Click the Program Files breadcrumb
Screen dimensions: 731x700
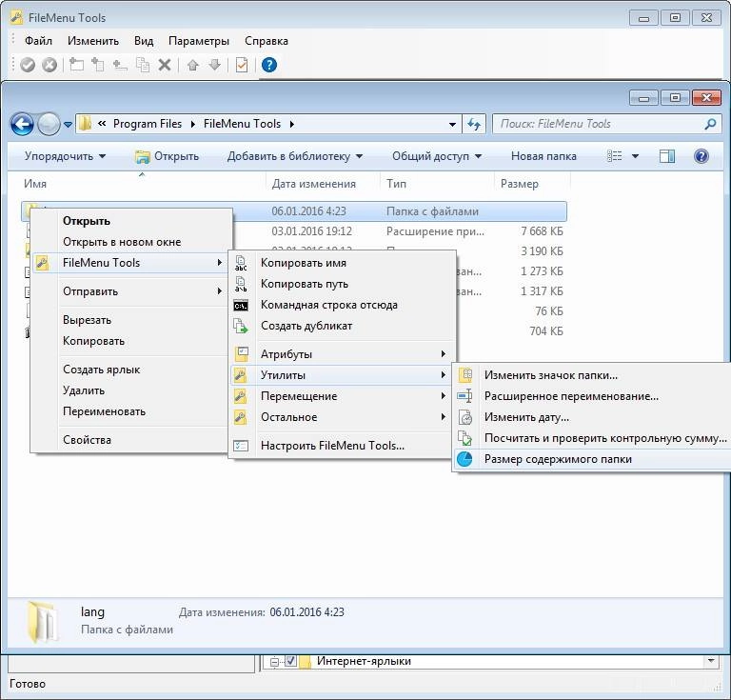point(148,124)
